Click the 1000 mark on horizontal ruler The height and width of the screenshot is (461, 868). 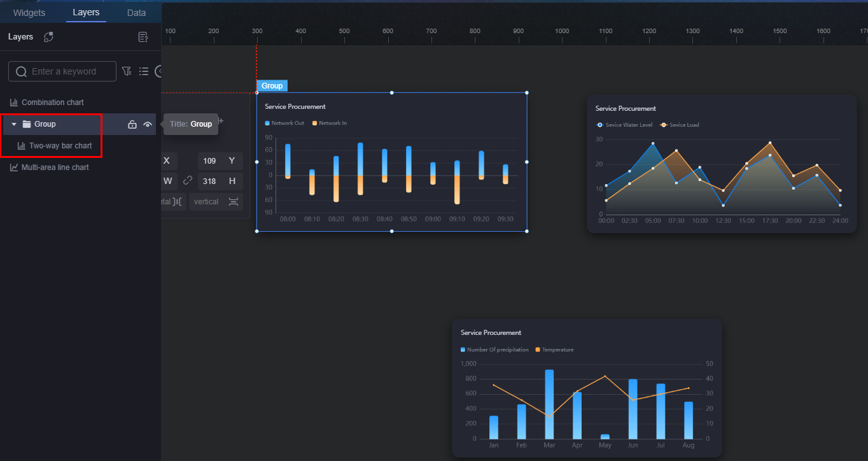(x=562, y=31)
